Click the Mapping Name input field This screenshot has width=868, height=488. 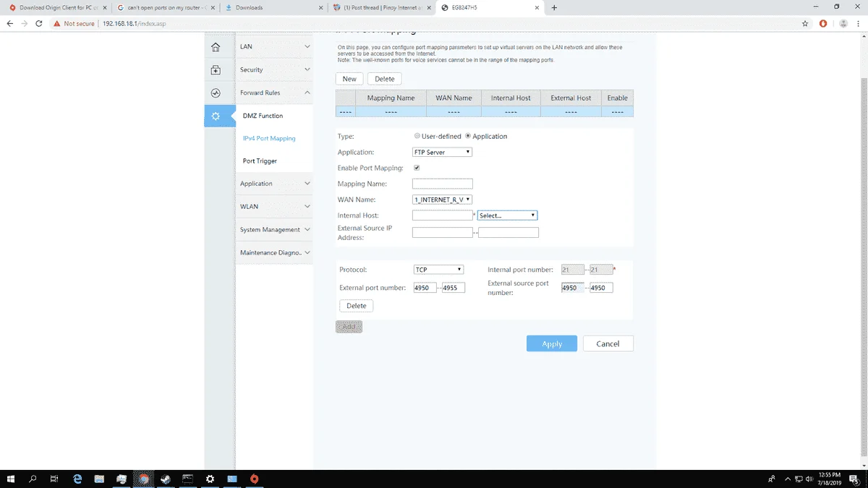442,184
